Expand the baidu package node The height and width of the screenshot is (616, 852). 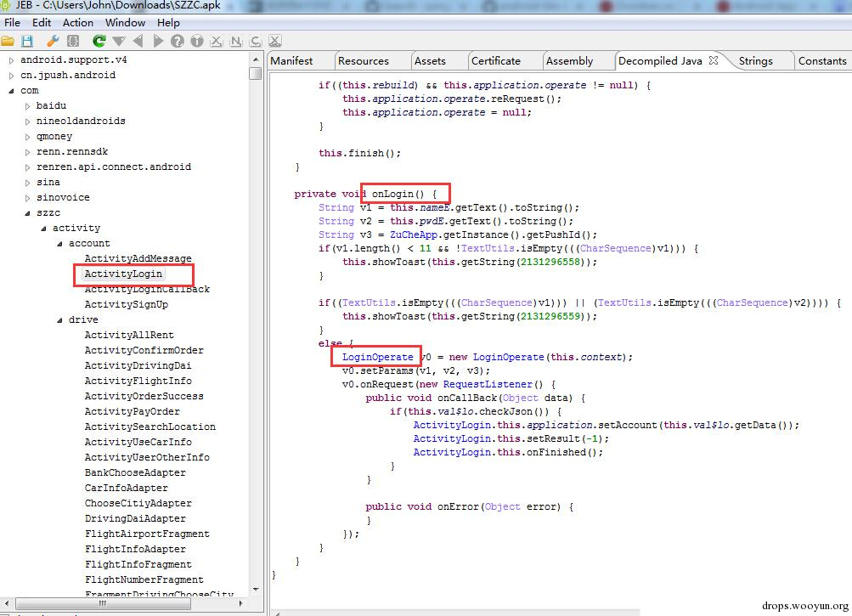pos(27,106)
